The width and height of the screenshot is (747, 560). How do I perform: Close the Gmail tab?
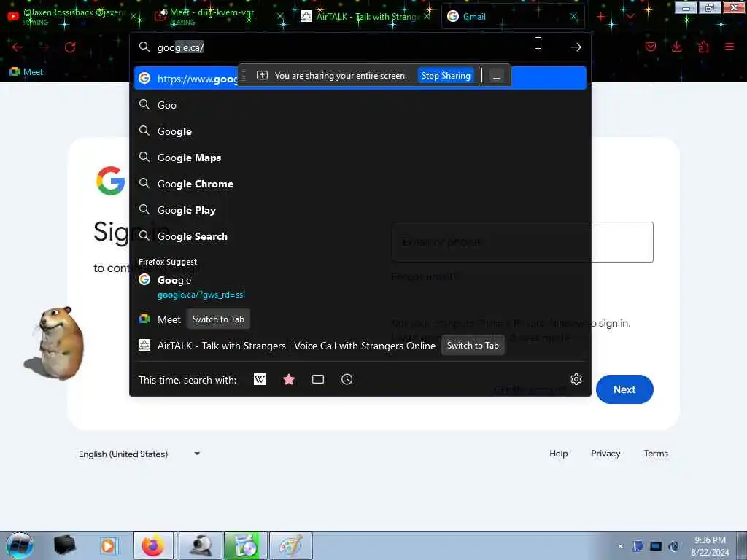click(x=573, y=17)
